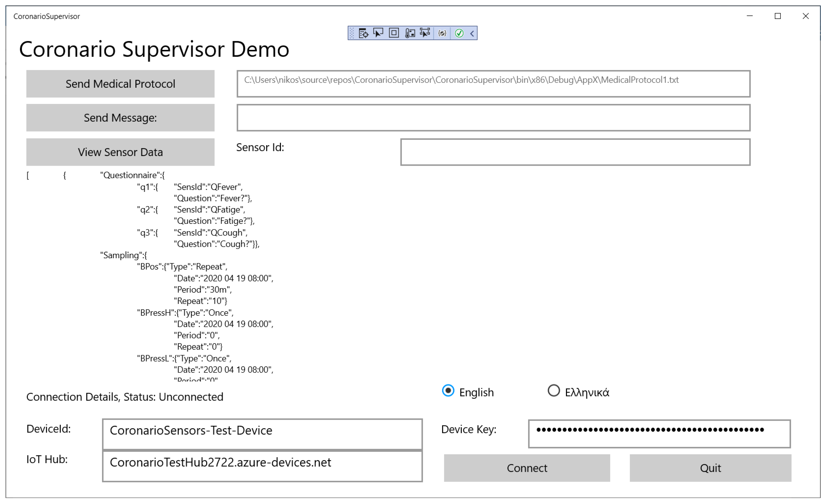Viewport: 826px width, 504px height.
Task: Activate the Select Element cursor tool
Action: (378, 33)
